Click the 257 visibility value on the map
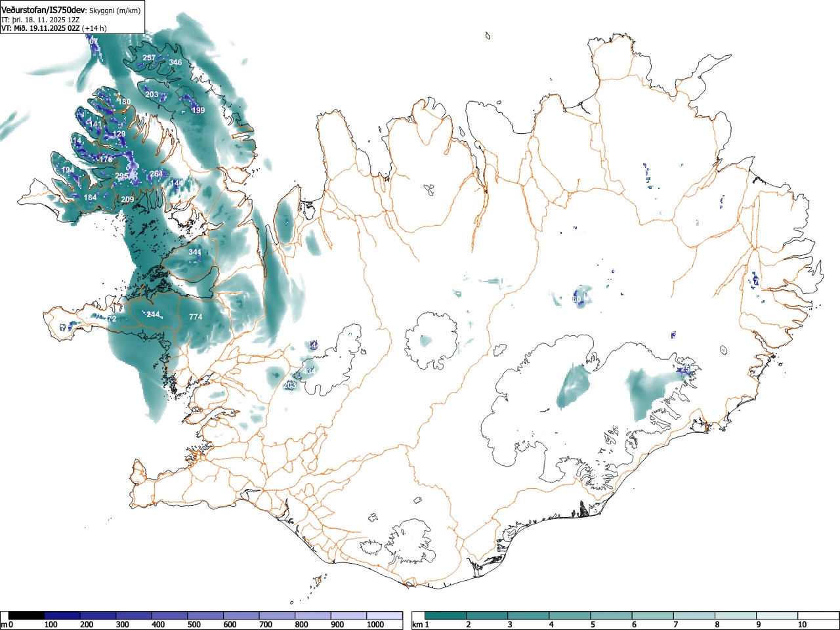 (x=150, y=58)
